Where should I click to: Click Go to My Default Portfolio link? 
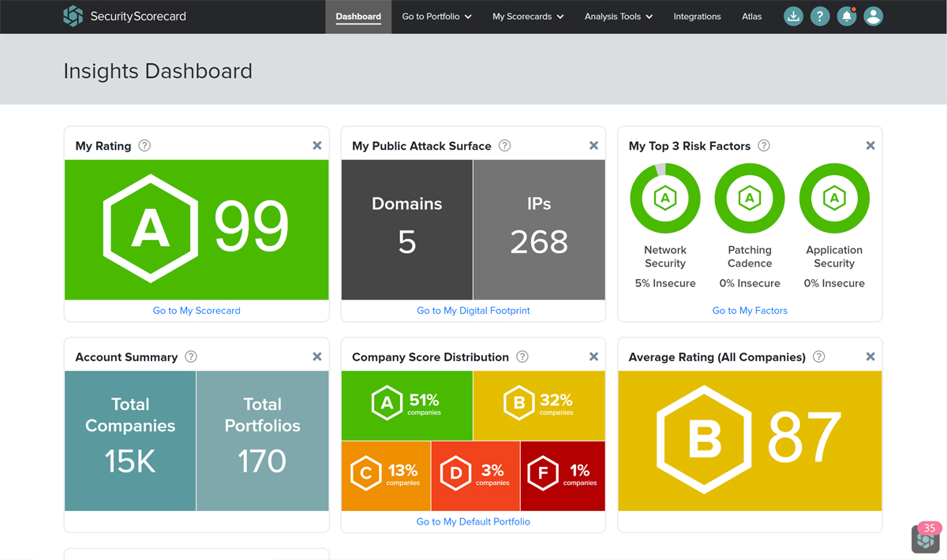(473, 521)
